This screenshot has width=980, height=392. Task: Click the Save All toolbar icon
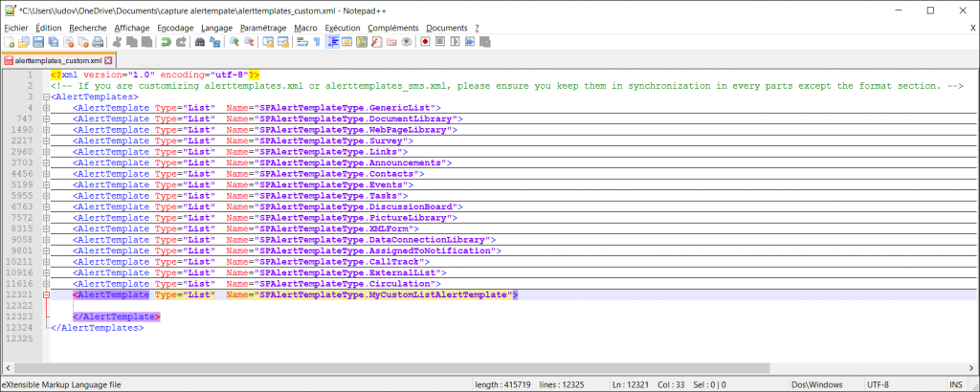point(54,42)
